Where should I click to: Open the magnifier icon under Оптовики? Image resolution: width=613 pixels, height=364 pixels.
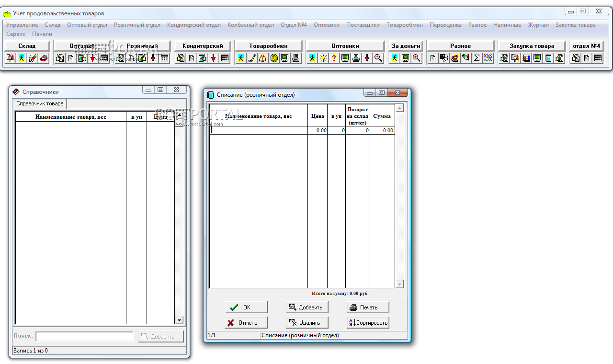pyautogui.click(x=378, y=58)
